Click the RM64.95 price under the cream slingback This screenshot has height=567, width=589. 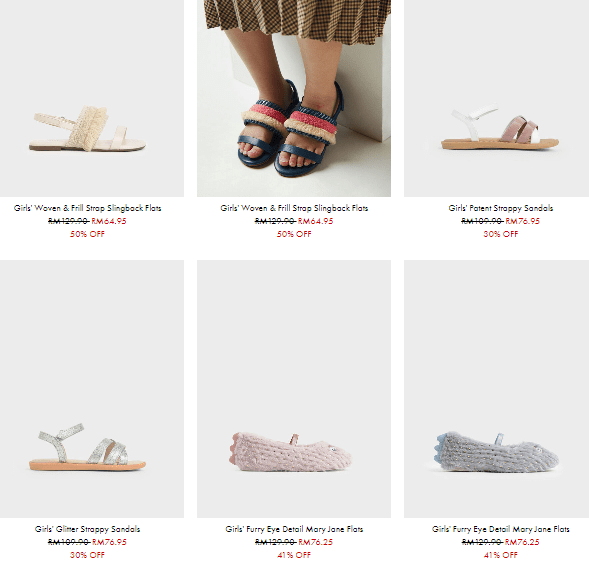109,221
